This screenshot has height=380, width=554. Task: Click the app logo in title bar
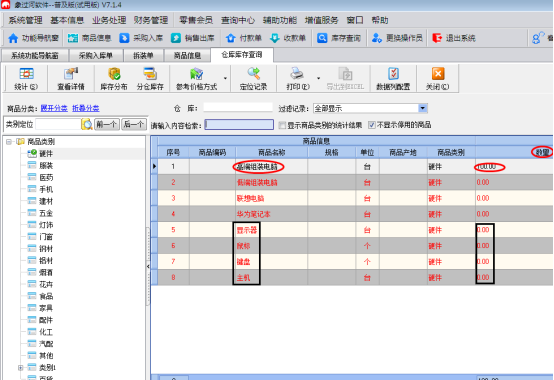5,5
